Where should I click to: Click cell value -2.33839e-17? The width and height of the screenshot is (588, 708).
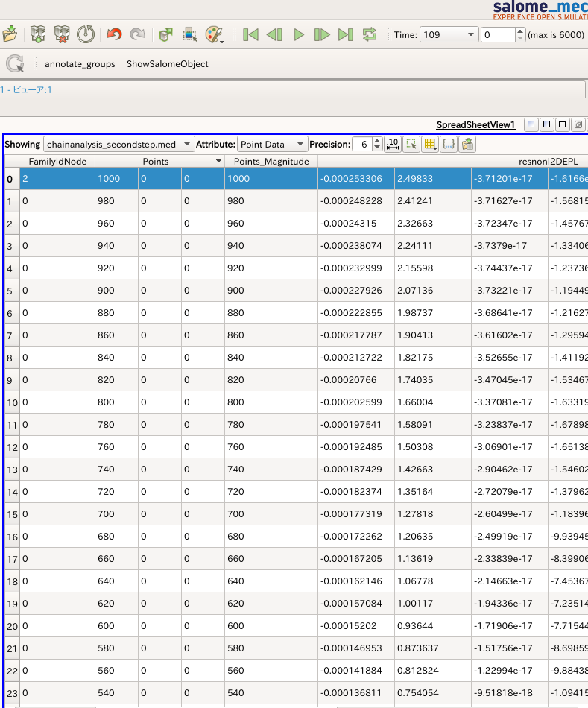click(510, 558)
